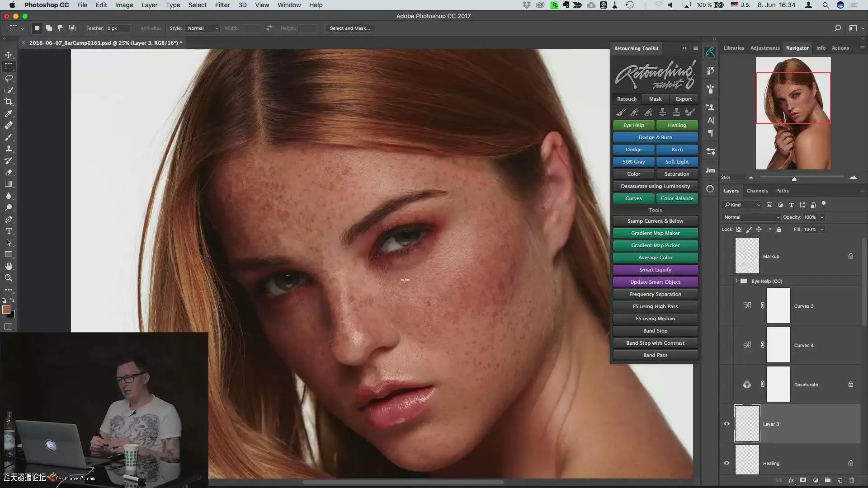Select the Clone Stamp tool

pos(9,149)
